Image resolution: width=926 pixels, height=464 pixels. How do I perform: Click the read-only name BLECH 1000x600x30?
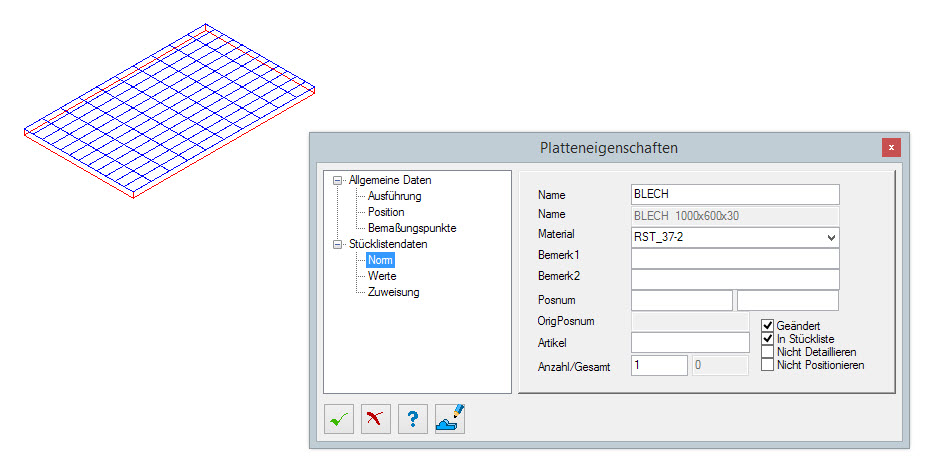pyautogui.click(x=735, y=216)
